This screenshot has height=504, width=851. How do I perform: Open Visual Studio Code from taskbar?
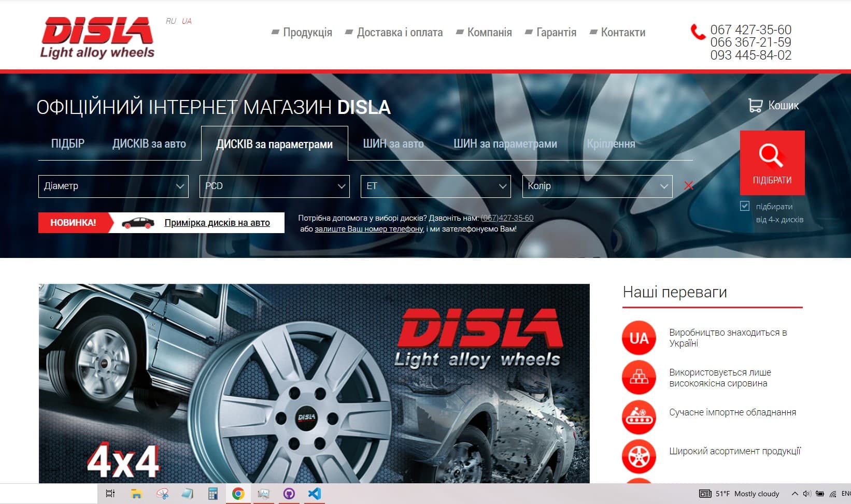click(x=314, y=494)
